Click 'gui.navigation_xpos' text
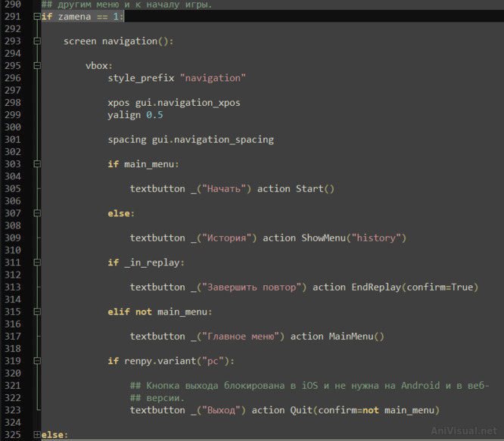Image resolution: width=504 pixels, height=441 pixels. [x=188, y=103]
